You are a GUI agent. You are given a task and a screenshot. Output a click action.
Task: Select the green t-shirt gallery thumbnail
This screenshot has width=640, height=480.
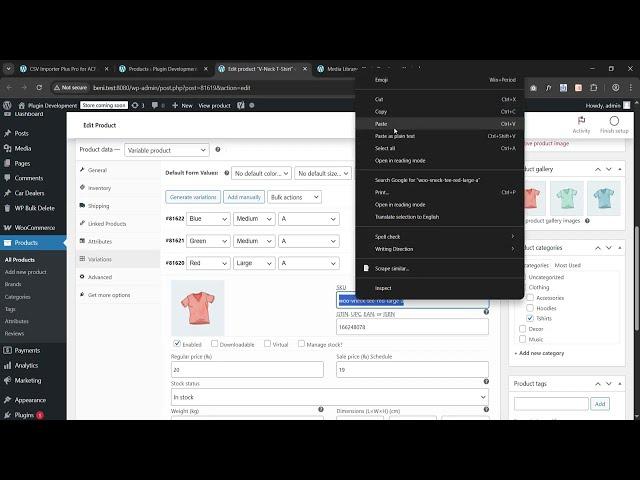[x=567, y=198]
